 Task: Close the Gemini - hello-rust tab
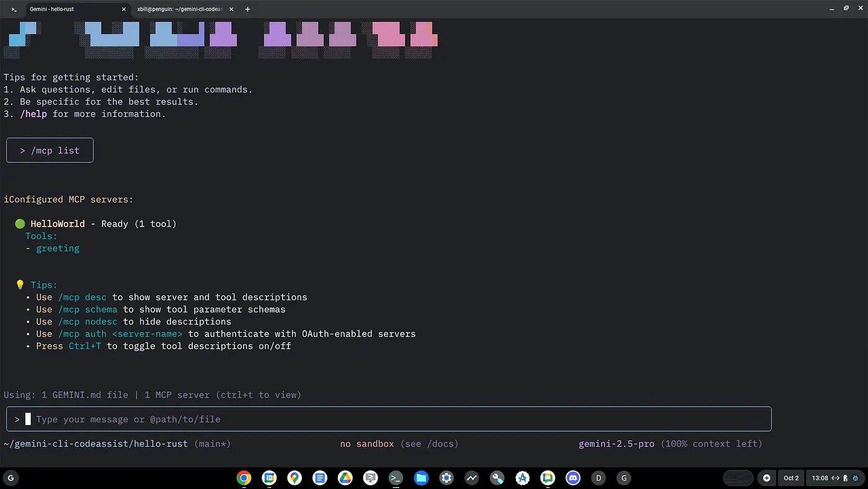tap(124, 9)
